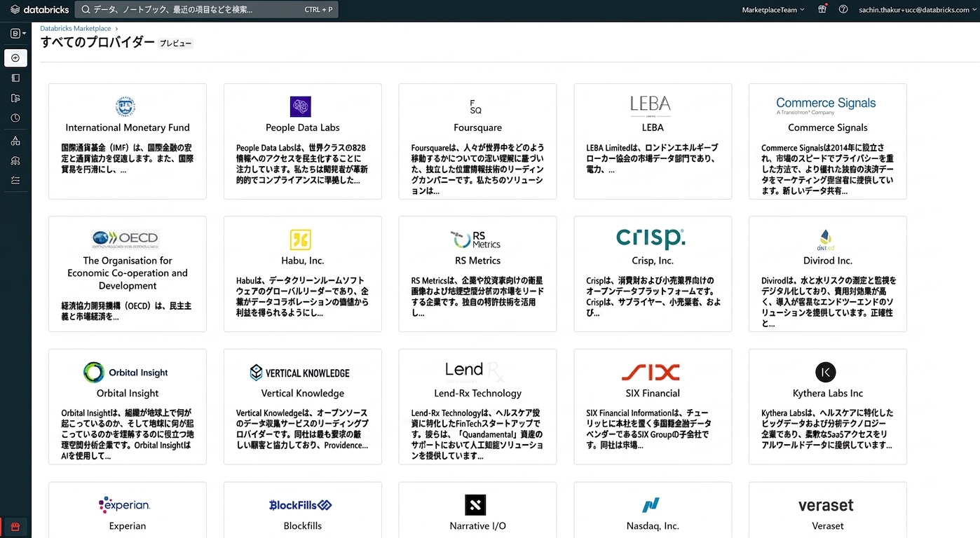
Task: Open the Repos sidebar icon
Action: (15, 98)
